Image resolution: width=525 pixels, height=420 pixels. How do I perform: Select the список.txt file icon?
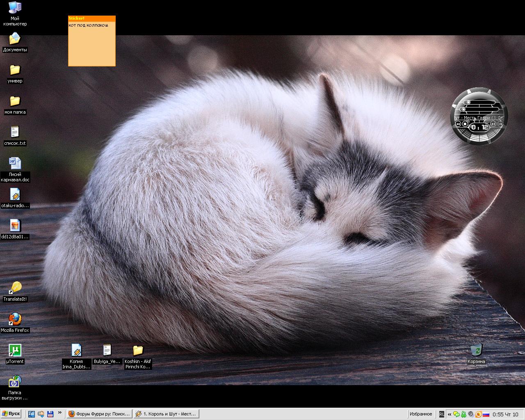pyautogui.click(x=15, y=132)
